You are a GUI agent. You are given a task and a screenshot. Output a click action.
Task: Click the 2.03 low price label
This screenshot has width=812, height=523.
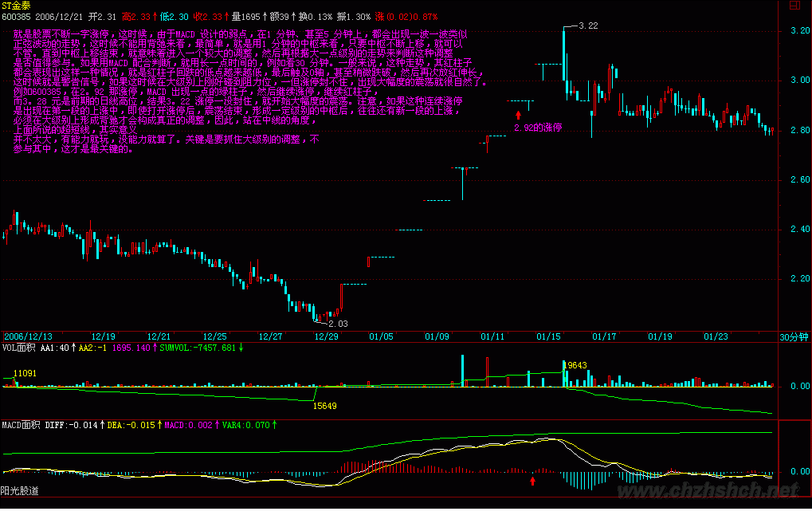[338, 323]
